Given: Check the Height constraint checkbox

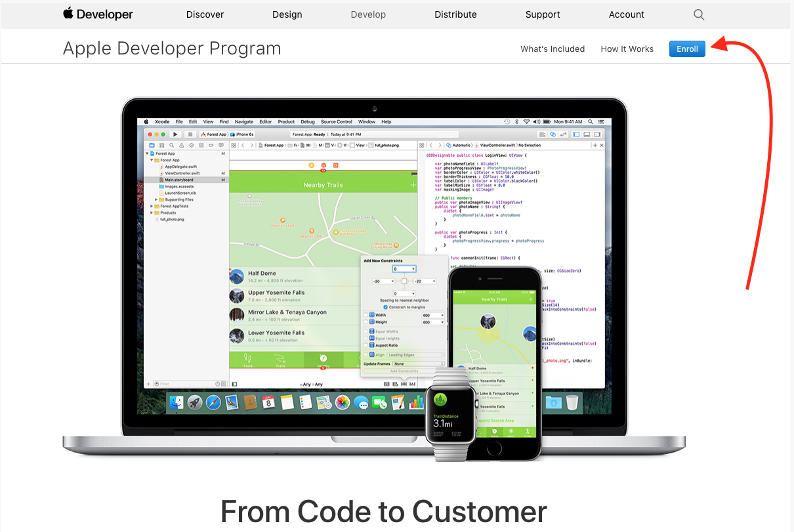Looking at the screenshot, I should (366, 322).
